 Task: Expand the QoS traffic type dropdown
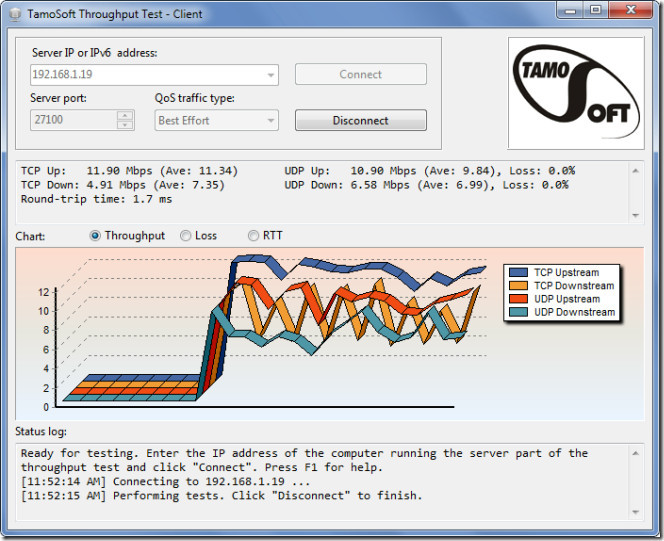[x=271, y=121]
